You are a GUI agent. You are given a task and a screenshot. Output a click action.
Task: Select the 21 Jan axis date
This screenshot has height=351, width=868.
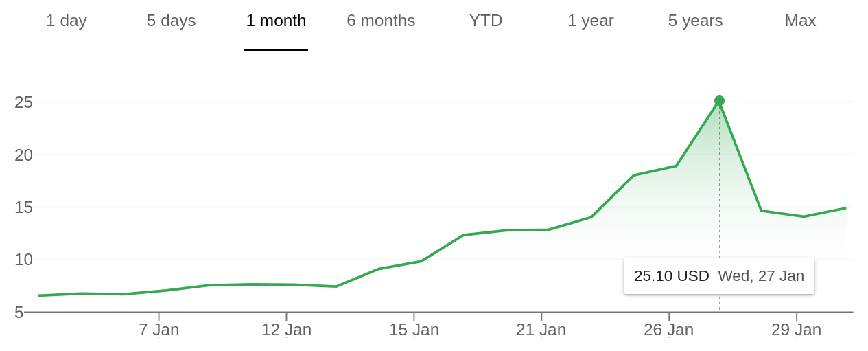[541, 330]
